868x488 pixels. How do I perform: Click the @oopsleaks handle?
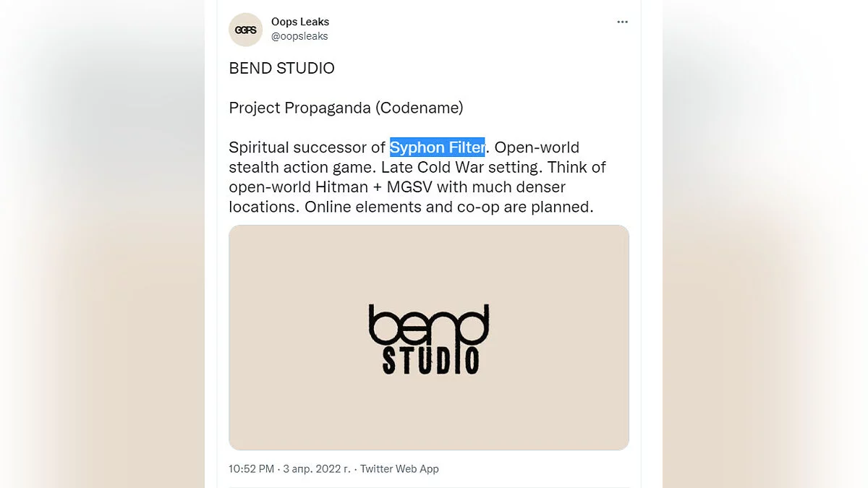pyautogui.click(x=299, y=36)
